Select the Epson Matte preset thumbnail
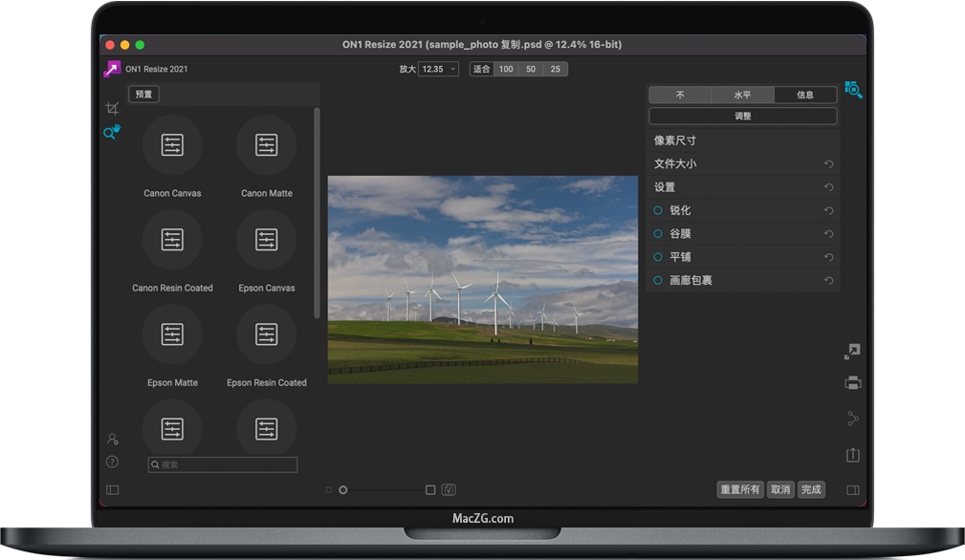Image resolution: width=965 pixels, height=560 pixels. pyautogui.click(x=172, y=335)
